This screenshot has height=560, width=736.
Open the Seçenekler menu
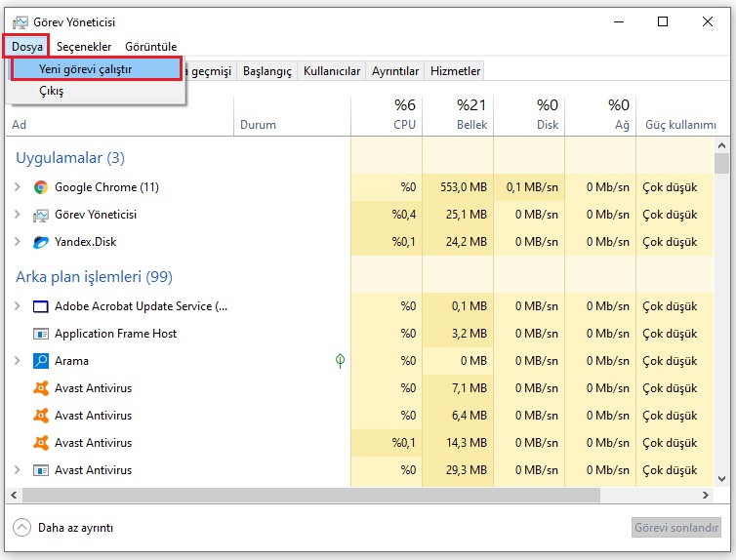[x=84, y=46]
